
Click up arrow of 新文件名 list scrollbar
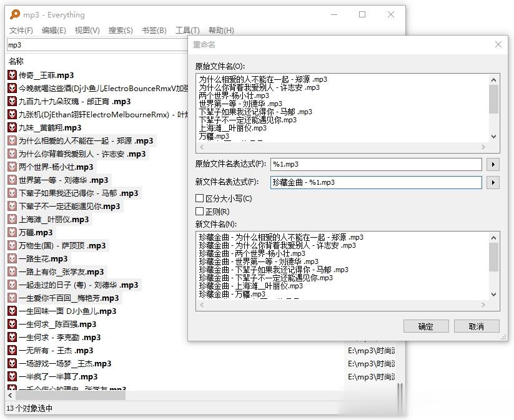(493, 238)
